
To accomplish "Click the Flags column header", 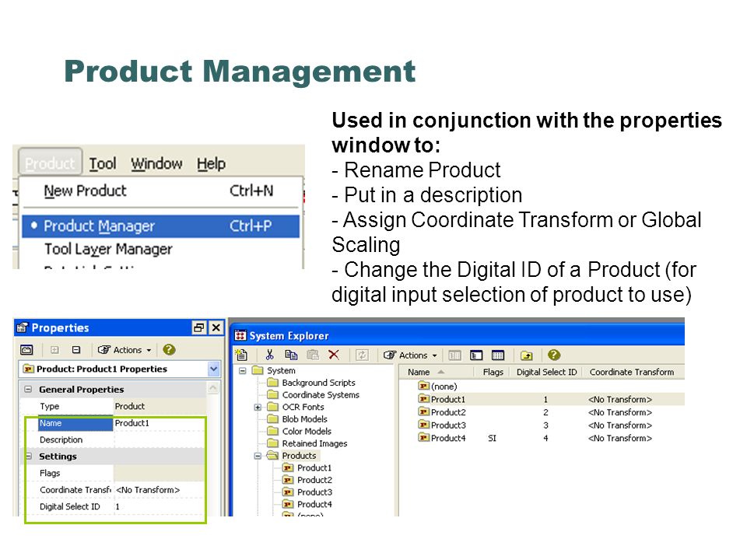I will (493, 372).
